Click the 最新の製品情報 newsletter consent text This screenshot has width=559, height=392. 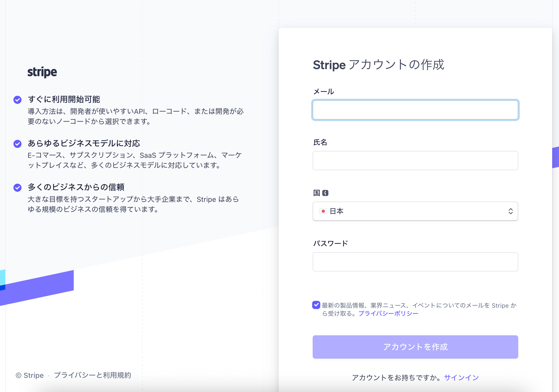coord(419,309)
